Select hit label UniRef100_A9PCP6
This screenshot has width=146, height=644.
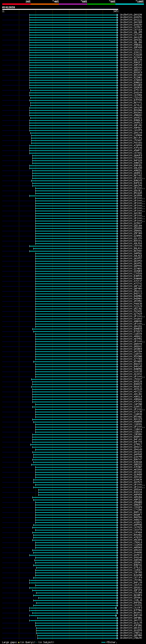(131, 65)
